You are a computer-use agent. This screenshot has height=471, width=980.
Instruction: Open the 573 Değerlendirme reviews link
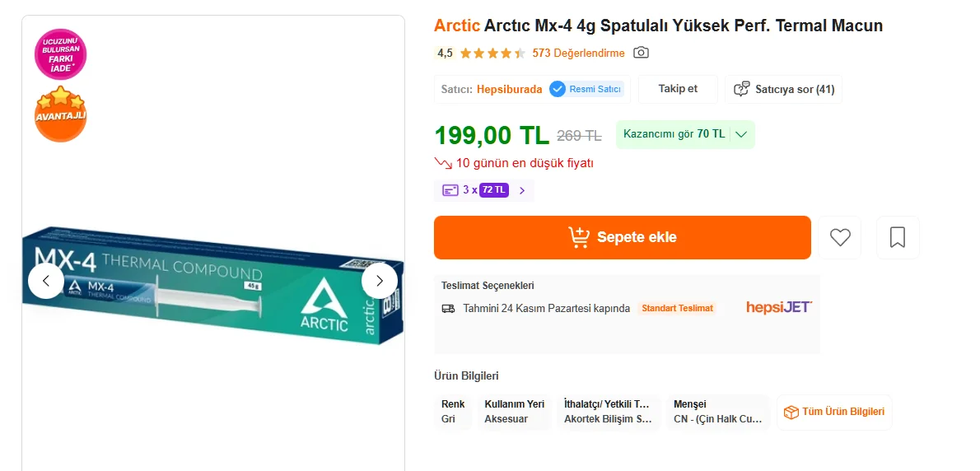coord(578,53)
